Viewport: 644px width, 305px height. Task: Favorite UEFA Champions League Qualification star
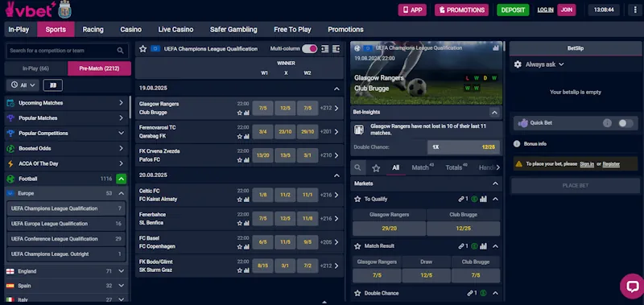click(x=143, y=49)
